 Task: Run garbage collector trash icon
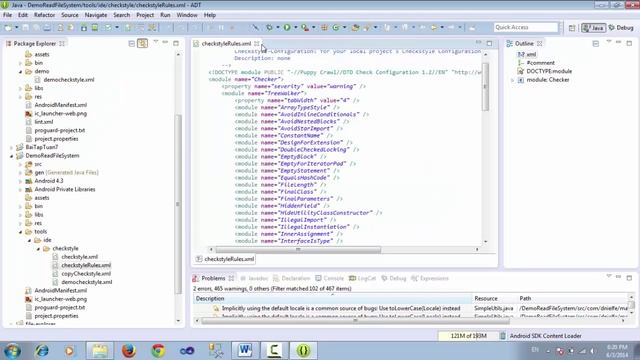click(x=503, y=336)
